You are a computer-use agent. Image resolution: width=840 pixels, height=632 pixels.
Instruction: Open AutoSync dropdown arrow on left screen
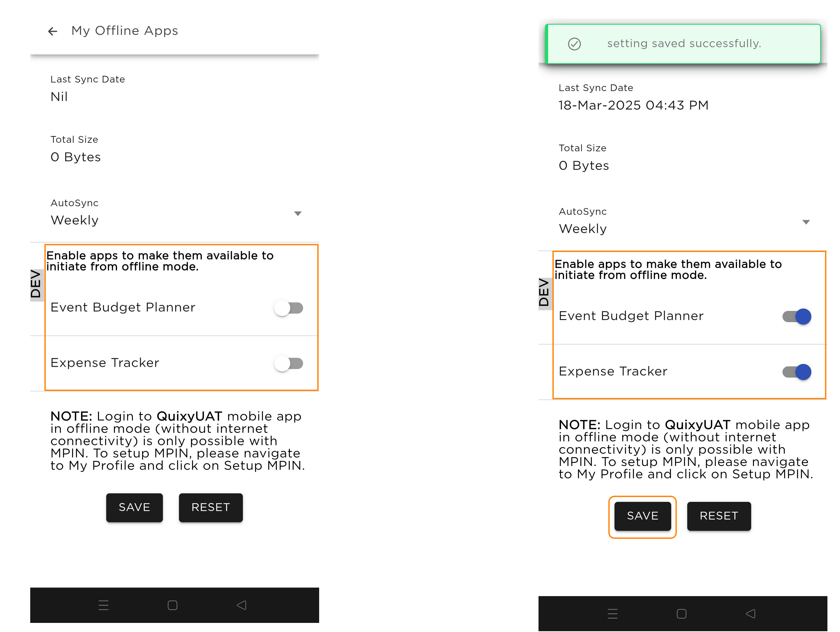point(298,214)
